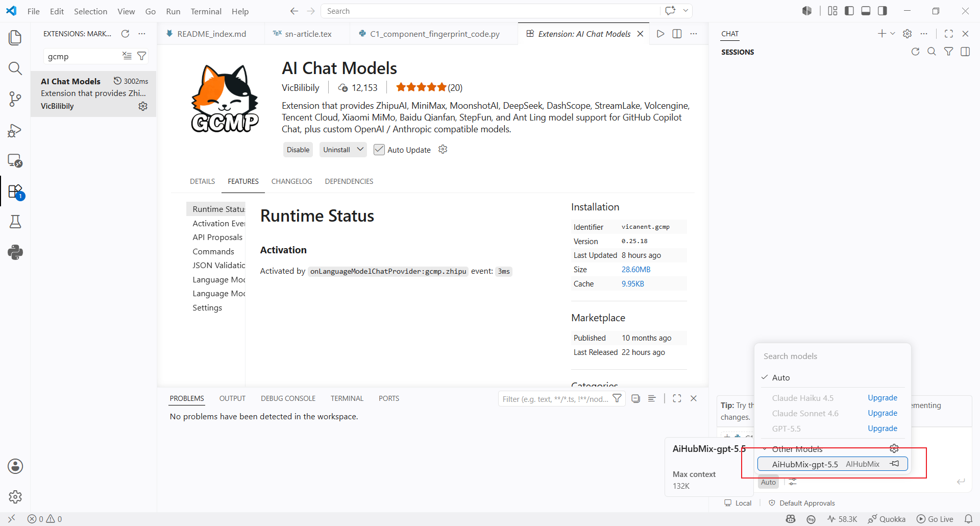Screen dimensions: 980x526
Task: Open the Remote Explorer view
Action: 15,160
